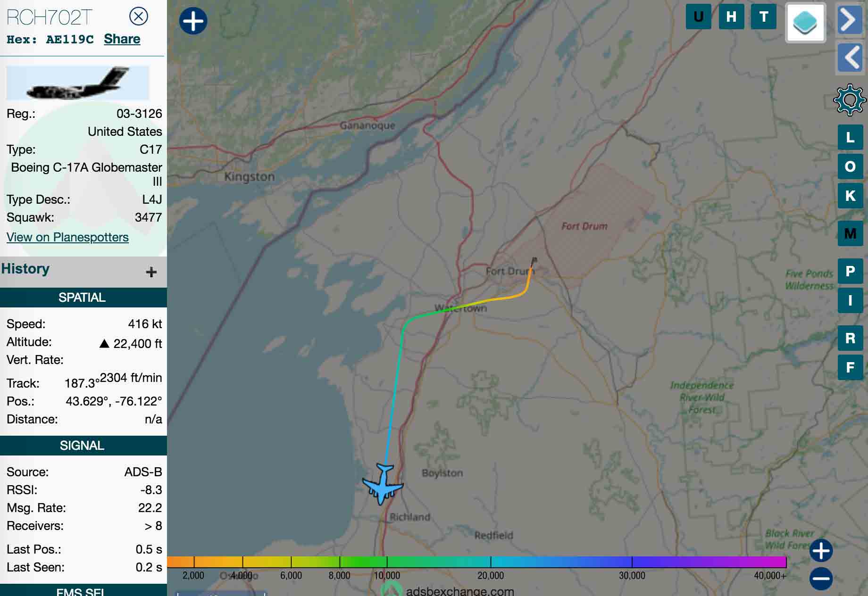Click the Type Desc. value L4J

click(152, 199)
